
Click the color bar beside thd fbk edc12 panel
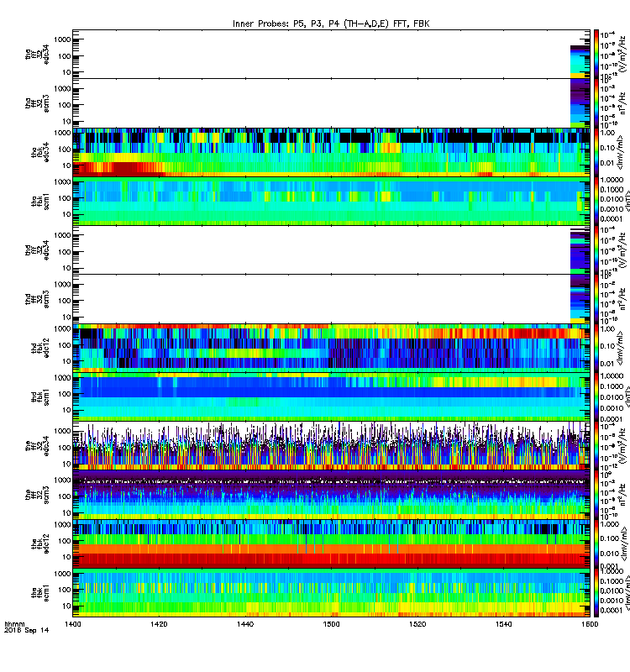[596, 348]
